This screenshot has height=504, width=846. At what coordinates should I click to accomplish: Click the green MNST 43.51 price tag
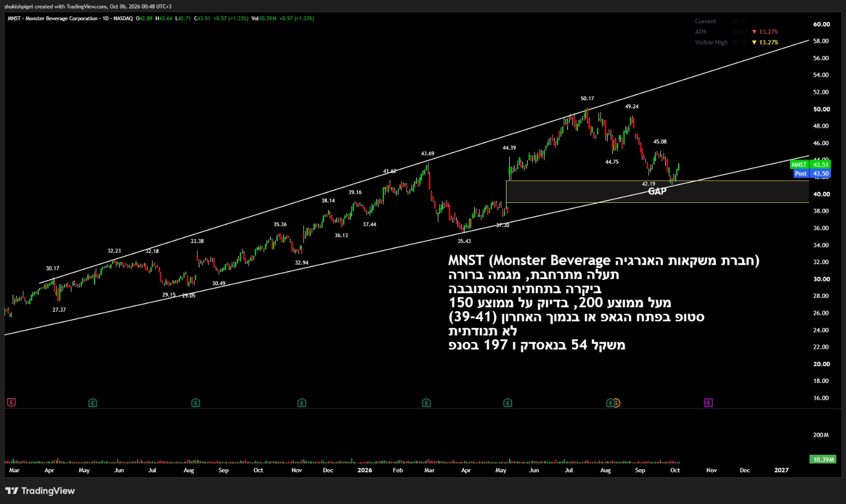click(810, 165)
